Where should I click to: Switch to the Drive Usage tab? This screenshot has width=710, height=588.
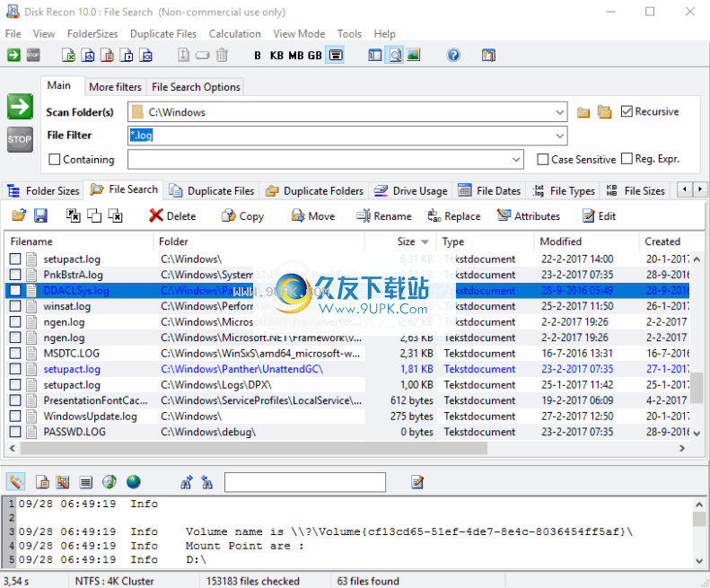coord(411,191)
